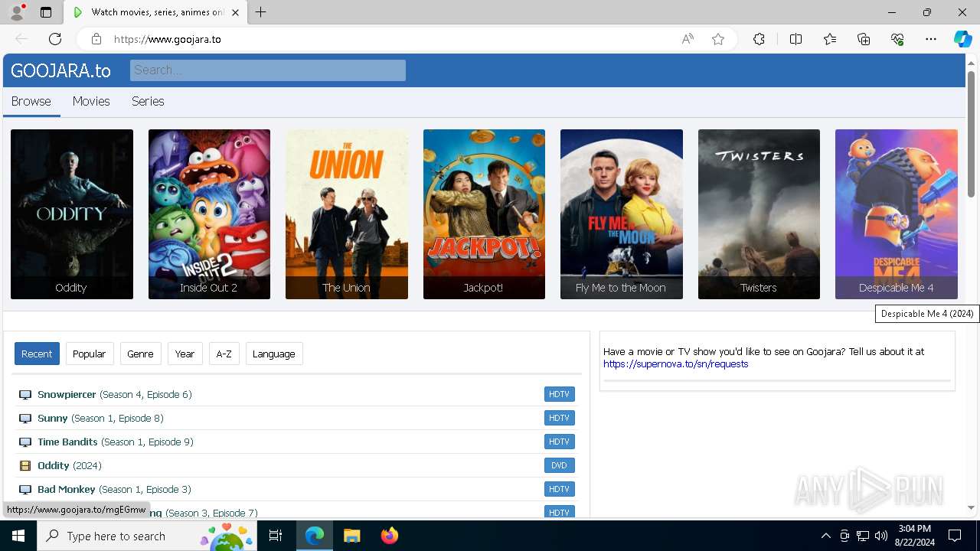Image resolution: width=980 pixels, height=551 pixels.
Task: Show hidden system tray icons
Action: (825, 536)
